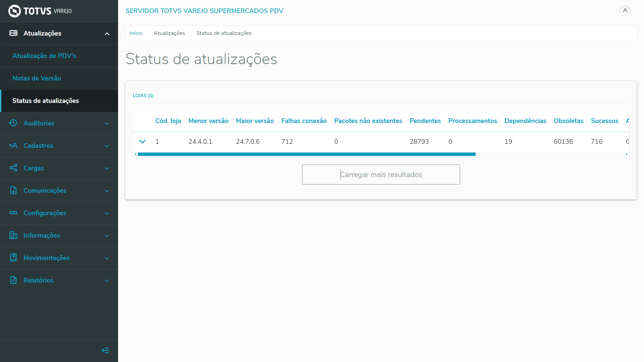Open Atualização de PDV's menu item
Image resolution: width=644 pixels, height=362 pixels.
coord(44,56)
